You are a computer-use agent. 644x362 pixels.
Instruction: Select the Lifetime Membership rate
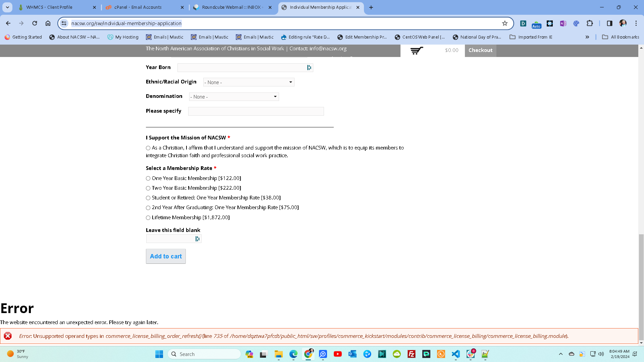(x=148, y=218)
